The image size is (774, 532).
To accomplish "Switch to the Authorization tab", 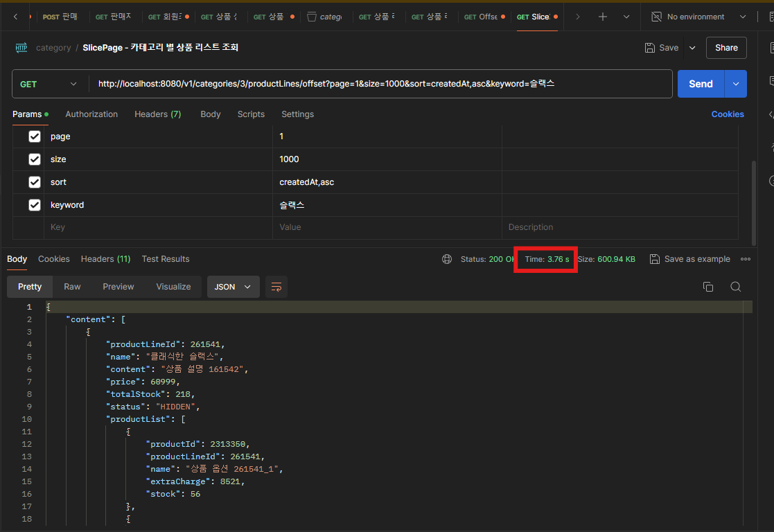I will tap(91, 114).
